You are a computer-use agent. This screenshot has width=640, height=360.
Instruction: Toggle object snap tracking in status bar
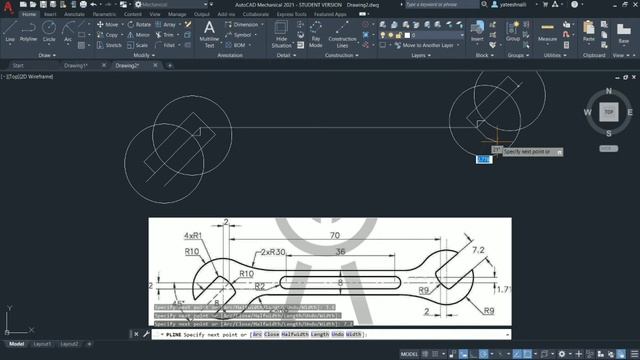click(517, 354)
